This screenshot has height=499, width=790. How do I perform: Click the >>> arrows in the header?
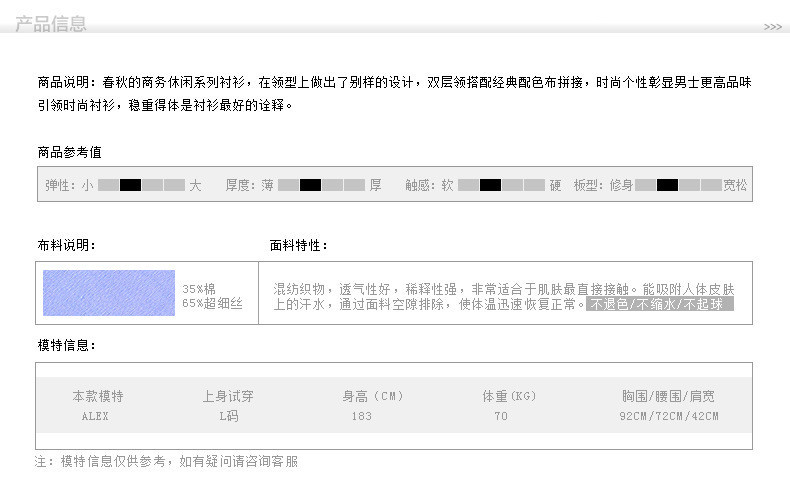click(772, 27)
